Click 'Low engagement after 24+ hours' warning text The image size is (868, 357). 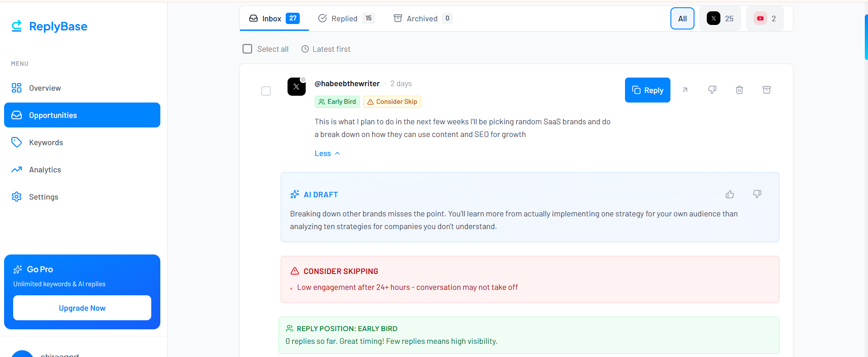407,287
